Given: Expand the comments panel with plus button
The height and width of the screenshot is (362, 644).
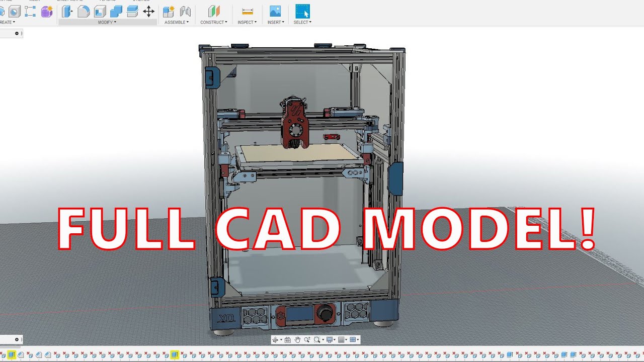Looking at the screenshot, I should pyautogui.click(x=17, y=339).
